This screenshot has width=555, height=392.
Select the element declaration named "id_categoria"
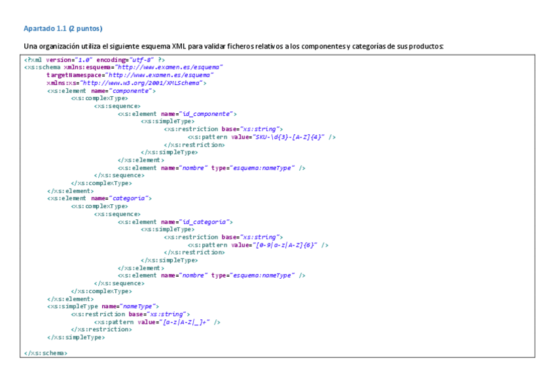point(175,223)
